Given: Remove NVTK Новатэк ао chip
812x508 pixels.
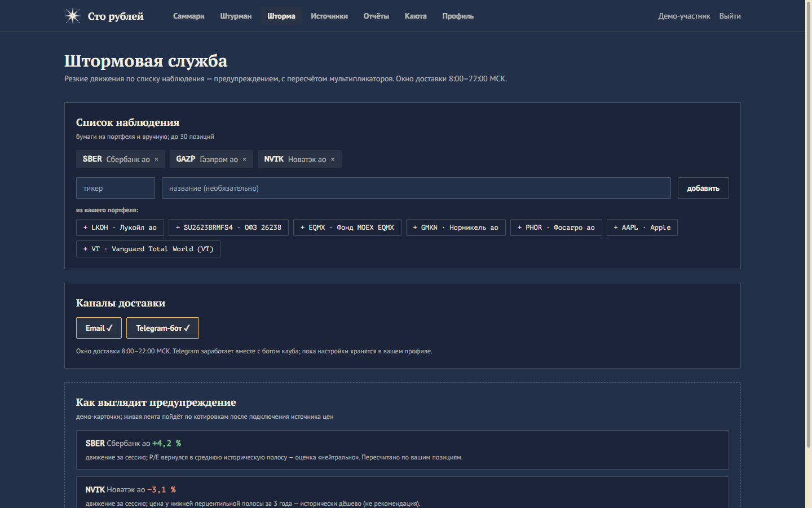Looking at the screenshot, I should (333, 160).
